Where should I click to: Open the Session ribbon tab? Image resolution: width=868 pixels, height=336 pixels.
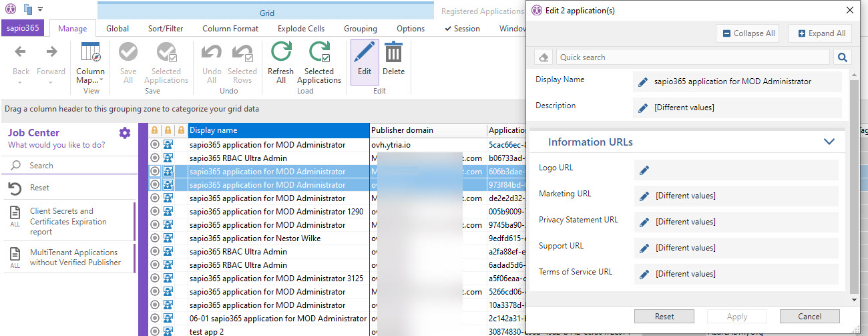pyautogui.click(x=462, y=29)
